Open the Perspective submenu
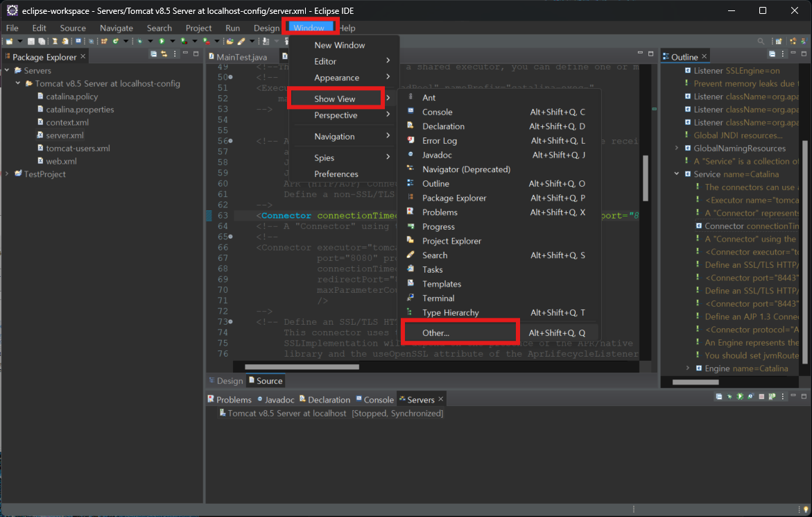 344,115
